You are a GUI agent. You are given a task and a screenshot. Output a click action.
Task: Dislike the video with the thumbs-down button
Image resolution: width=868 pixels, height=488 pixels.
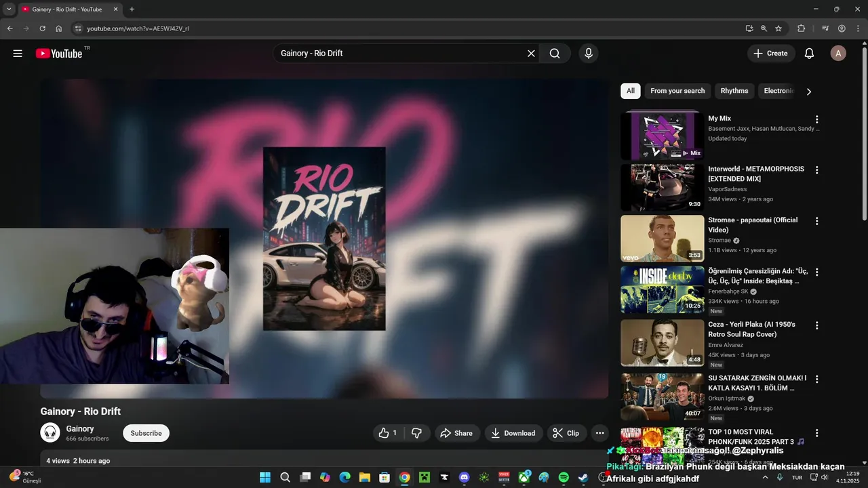[417, 433]
